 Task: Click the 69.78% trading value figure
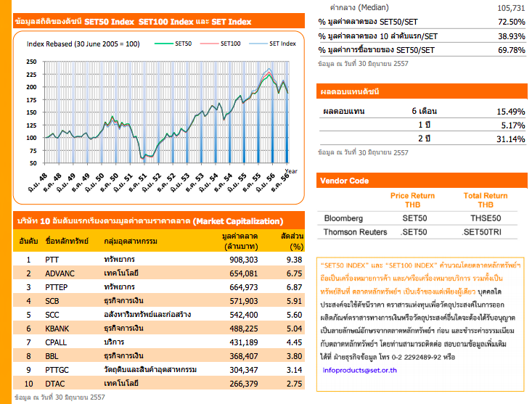pyautogui.click(x=511, y=50)
